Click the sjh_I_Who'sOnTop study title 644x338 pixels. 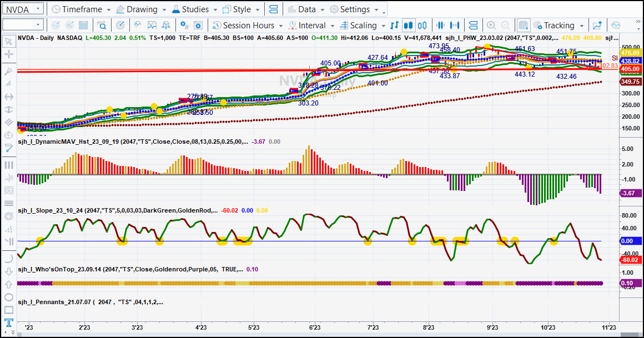(130, 269)
